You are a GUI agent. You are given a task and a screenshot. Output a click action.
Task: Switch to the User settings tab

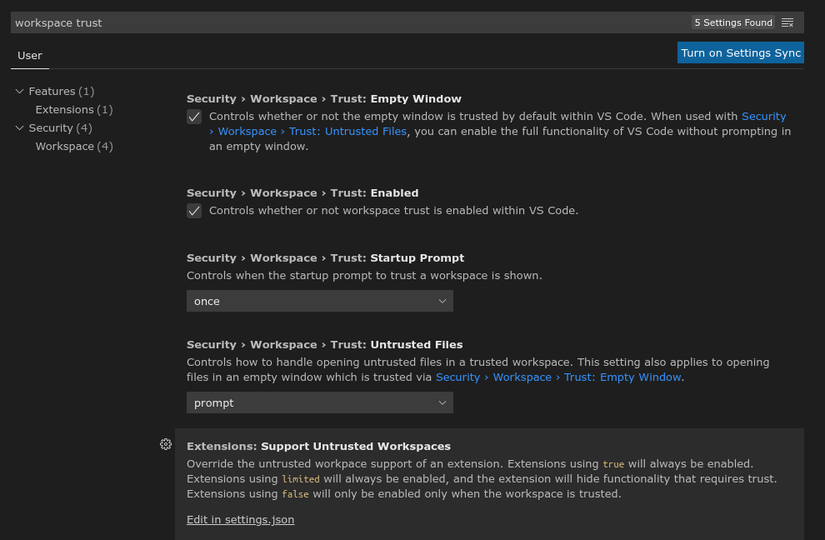(30, 56)
